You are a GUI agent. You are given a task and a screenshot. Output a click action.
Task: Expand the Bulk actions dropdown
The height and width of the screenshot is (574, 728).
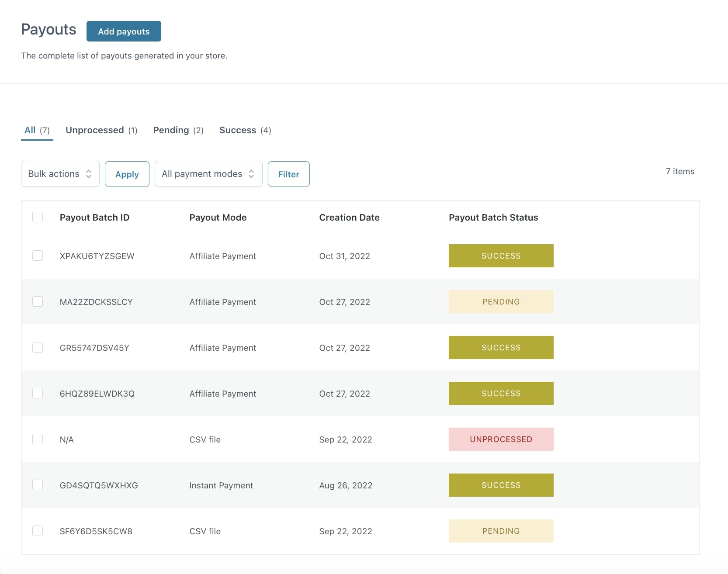click(60, 174)
